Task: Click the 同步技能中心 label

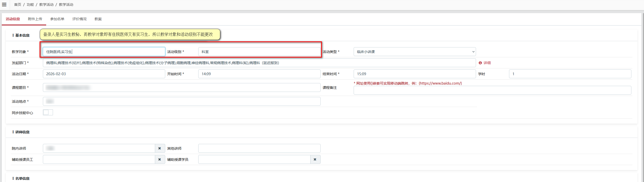Action: click(22, 113)
